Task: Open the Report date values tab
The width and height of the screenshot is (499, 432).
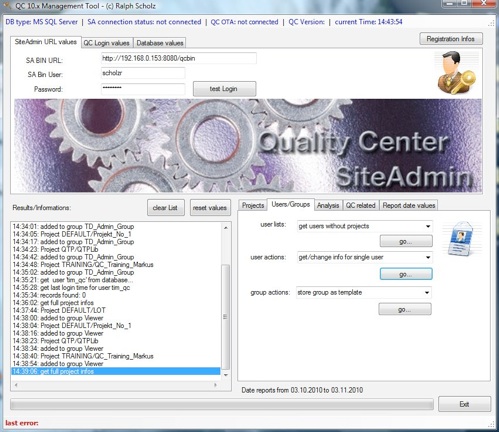Action: [409, 205]
